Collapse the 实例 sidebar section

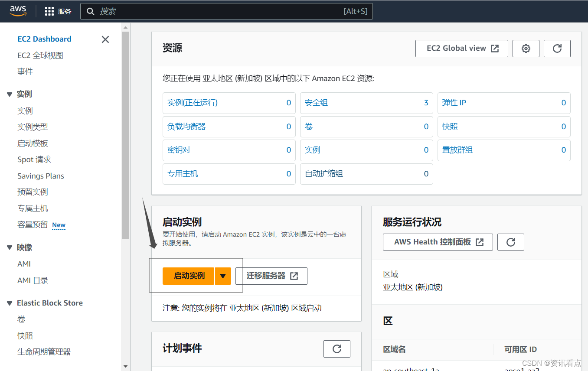[x=10, y=94]
